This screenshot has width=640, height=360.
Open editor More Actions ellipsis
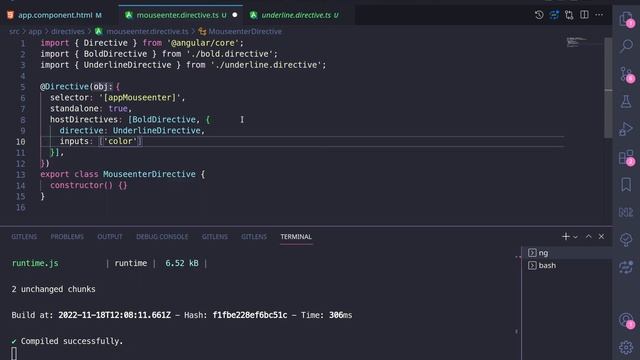[599, 15]
